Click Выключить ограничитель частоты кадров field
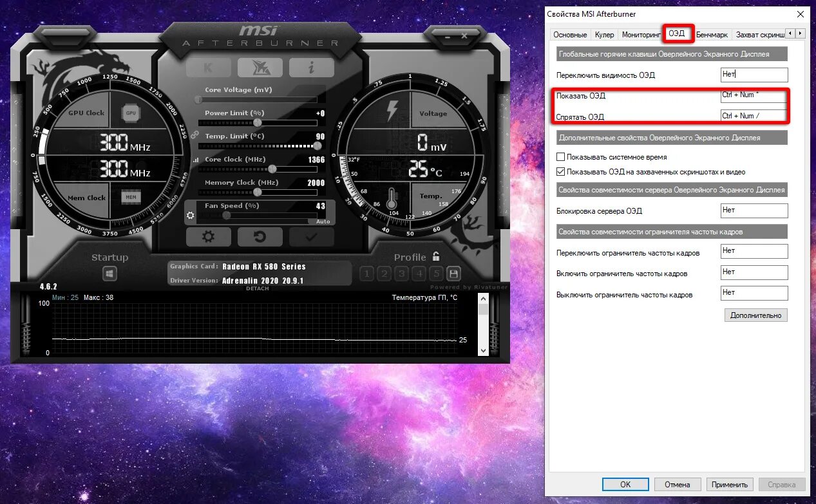The width and height of the screenshot is (816, 504). 754,293
